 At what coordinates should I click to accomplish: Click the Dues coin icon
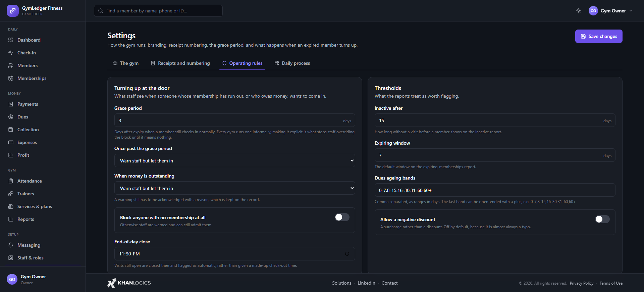pos(11,117)
